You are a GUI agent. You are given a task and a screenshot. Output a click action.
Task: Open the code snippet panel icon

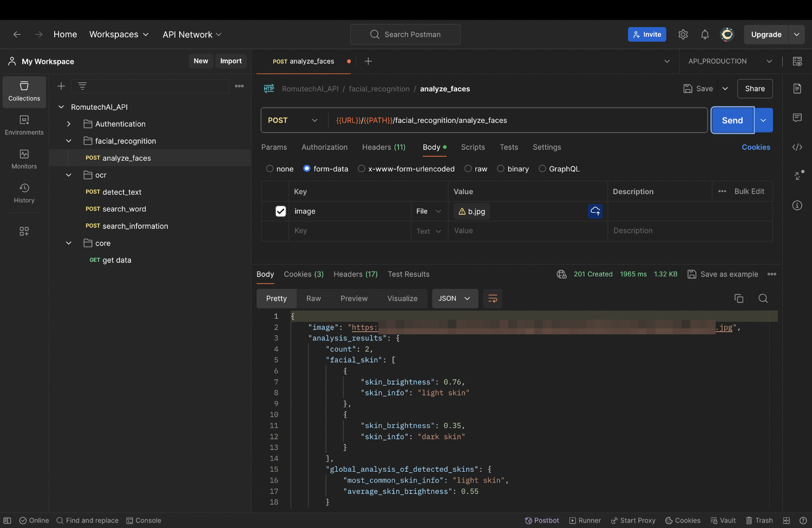click(x=797, y=147)
